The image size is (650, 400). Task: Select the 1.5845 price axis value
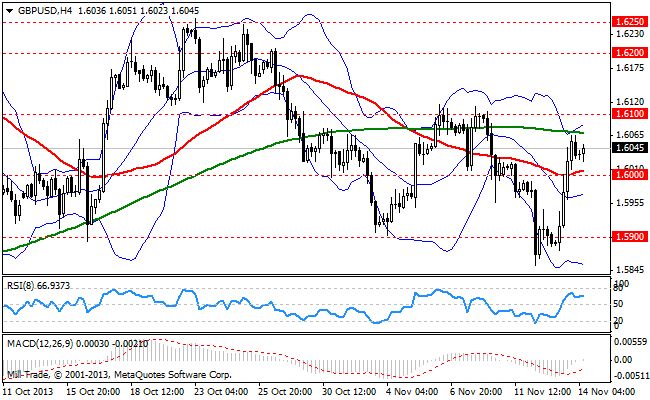pyautogui.click(x=630, y=270)
